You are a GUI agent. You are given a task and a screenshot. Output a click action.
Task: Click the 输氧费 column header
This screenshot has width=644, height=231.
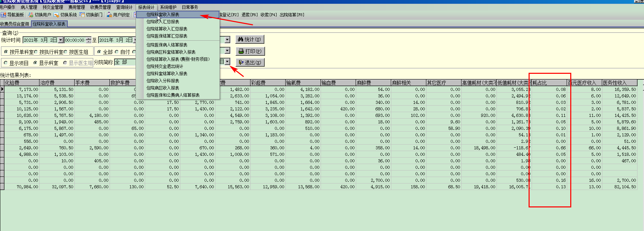[x=303, y=83]
